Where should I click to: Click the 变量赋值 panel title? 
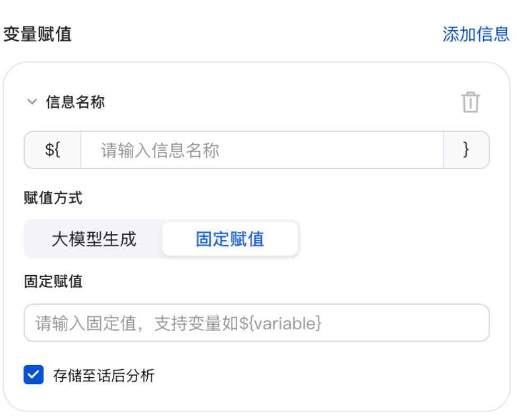[38, 34]
